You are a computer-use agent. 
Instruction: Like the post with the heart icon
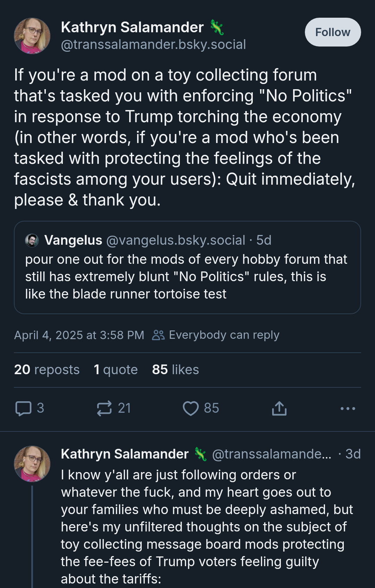(191, 408)
